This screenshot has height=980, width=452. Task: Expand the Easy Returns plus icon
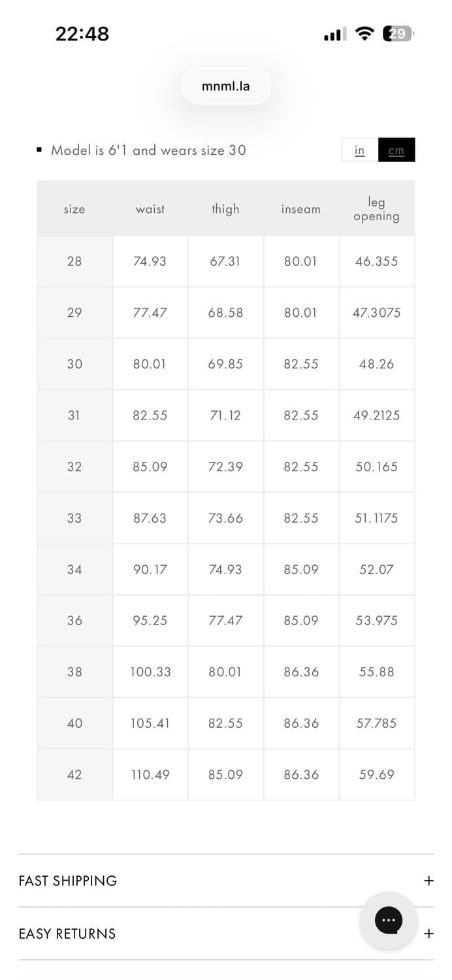point(428,934)
